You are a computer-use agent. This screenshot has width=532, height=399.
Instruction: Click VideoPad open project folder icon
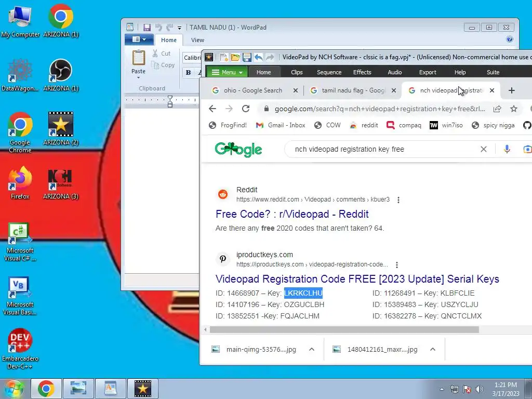[x=235, y=57]
